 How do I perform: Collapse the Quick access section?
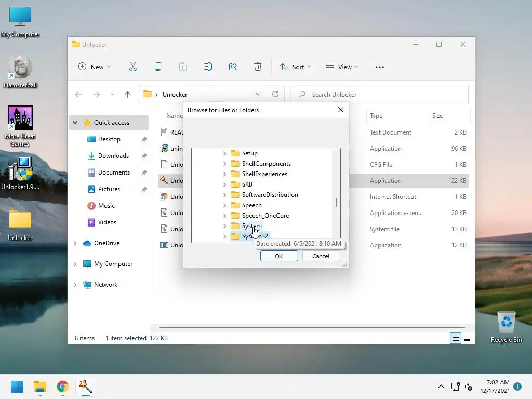[x=75, y=123]
